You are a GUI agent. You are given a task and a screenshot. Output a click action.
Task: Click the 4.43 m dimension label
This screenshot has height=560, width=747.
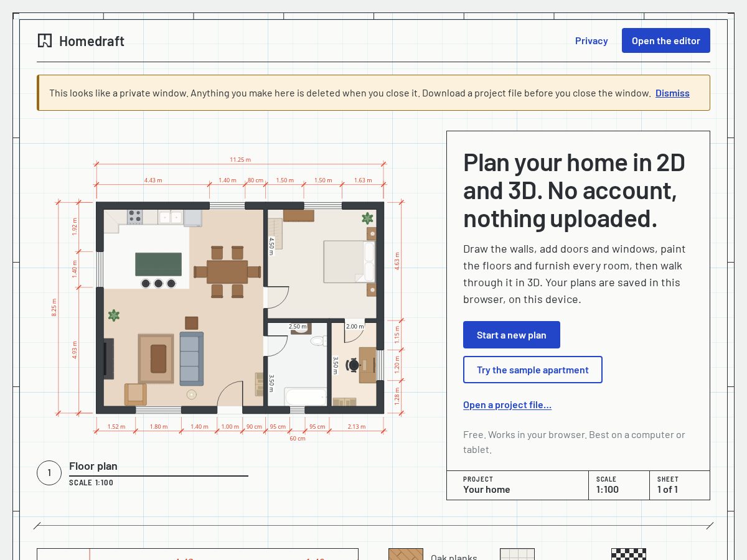tap(153, 180)
